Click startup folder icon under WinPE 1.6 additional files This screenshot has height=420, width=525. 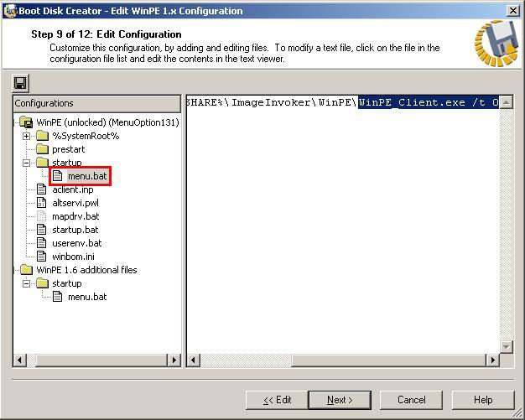[x=42, y=283]
